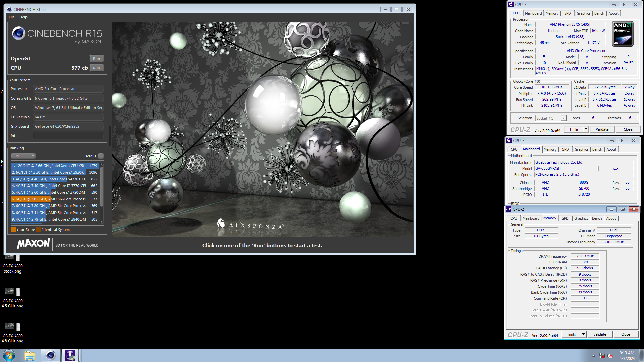
Task: Select ranking row 3.80 GHz AMD 569
Action: tap(55, 206)
